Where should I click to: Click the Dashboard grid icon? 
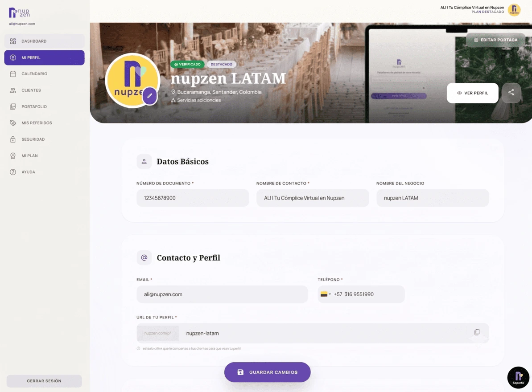[x=13, y=41]
